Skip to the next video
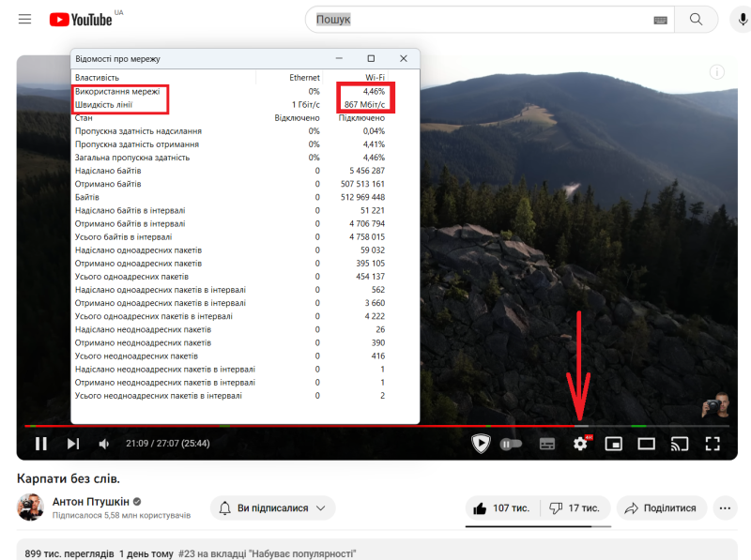This screenshot has width=751, height=560. coord(73,444)
